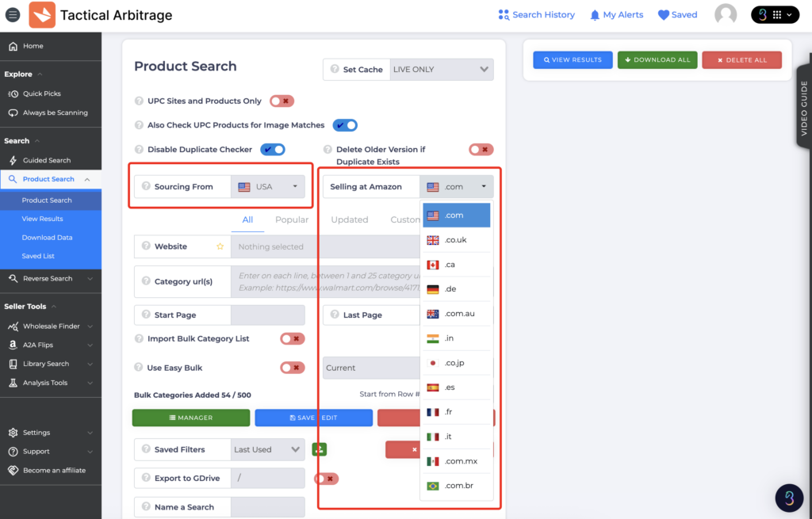Switch to the All tab
The width and height of the screenshot is (812, 519).
[247, 220]
